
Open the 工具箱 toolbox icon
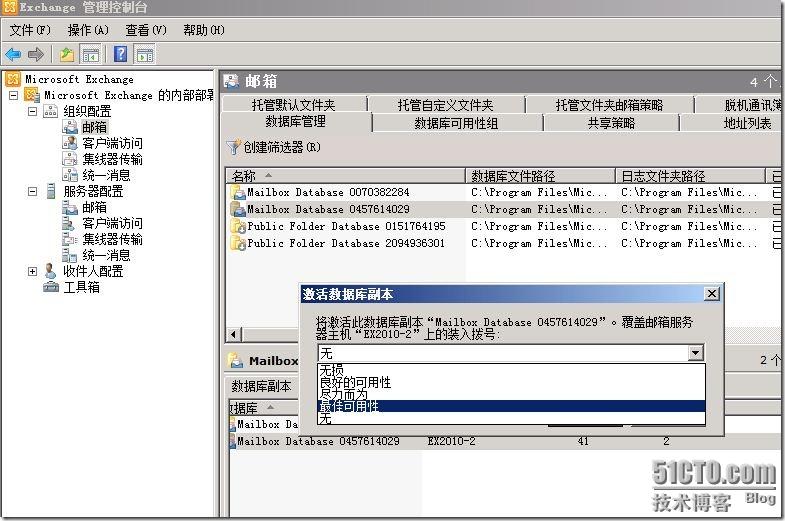tap(51, 287)
